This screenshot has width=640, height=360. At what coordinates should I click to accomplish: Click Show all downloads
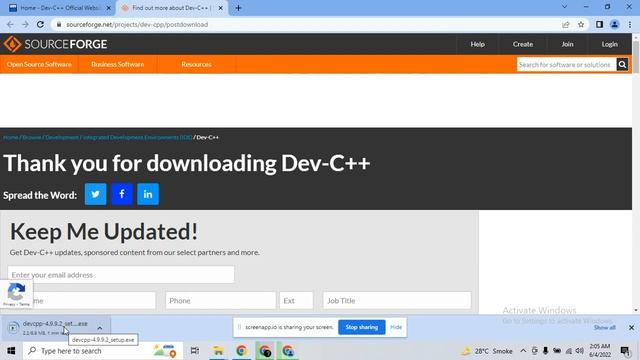[604, 328]
